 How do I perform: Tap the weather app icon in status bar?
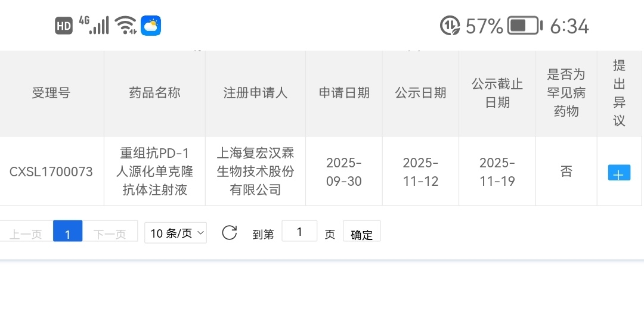coord(151,26)
